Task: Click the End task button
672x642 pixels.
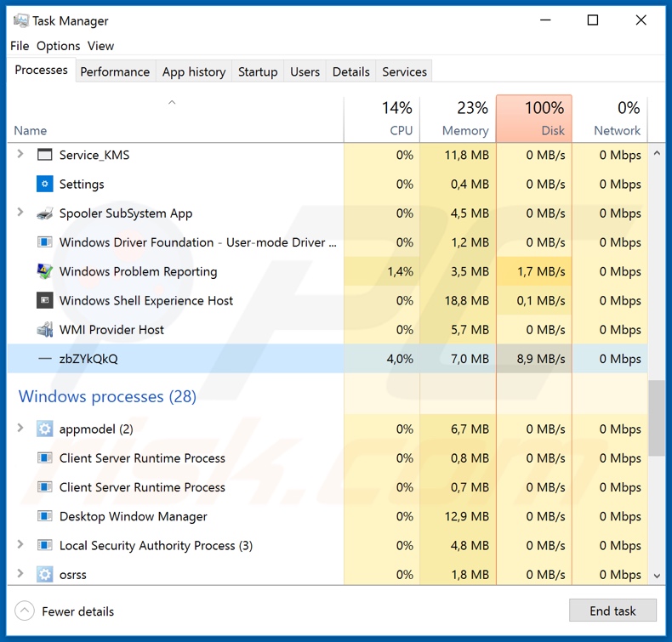Action: click(612, 611)
